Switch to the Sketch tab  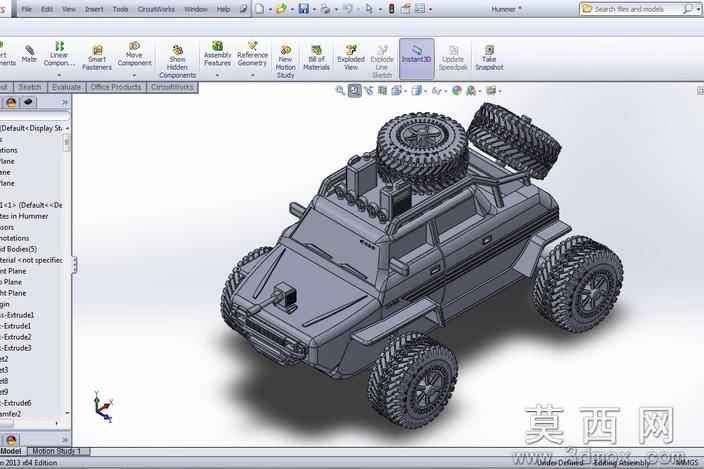click(30, 87)
